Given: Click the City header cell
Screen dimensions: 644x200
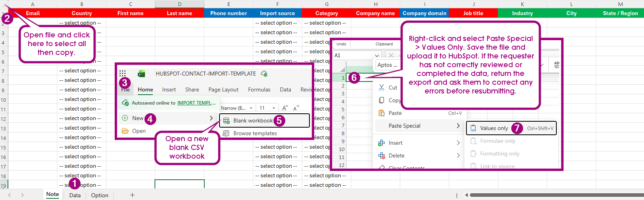Looking at the screenshot, I should click(x=572, y=13).
